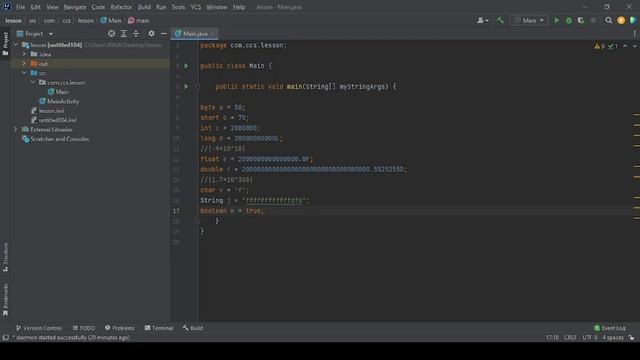Open the Problems tool window
Screen dimensions: 640x360
coord(120,328)
